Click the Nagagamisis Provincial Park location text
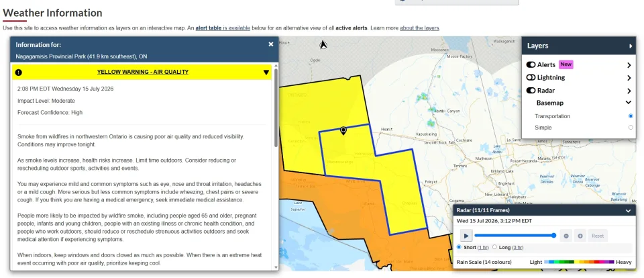 81,56
